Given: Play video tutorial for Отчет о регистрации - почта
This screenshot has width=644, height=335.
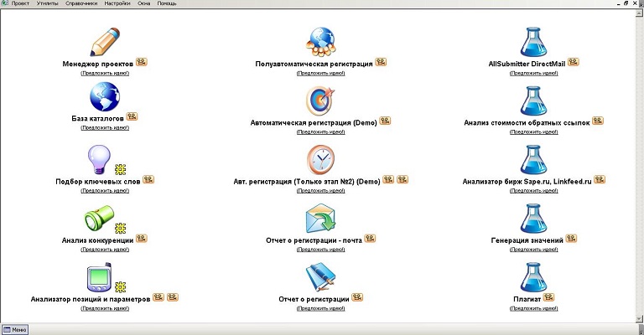Looking at the screenshot, I should pos(370,239).
